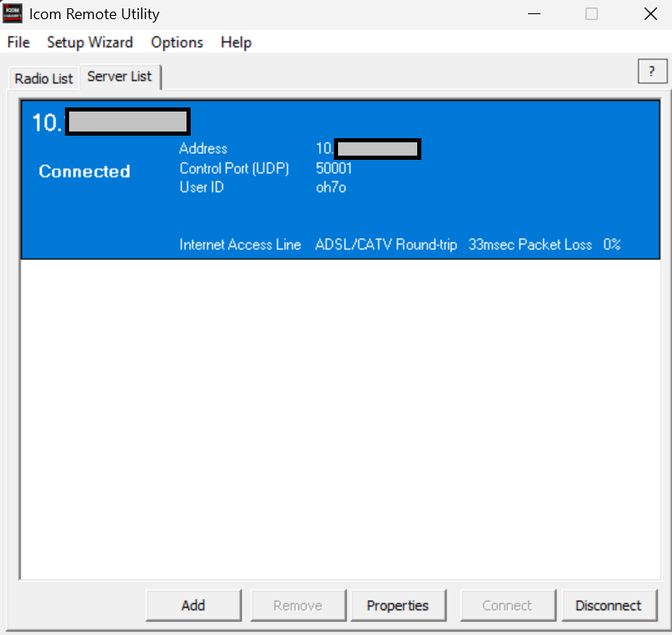This screenshot has height=635, width=672.
Task: Click the Control Port value 50001
Action: point(334,168)
